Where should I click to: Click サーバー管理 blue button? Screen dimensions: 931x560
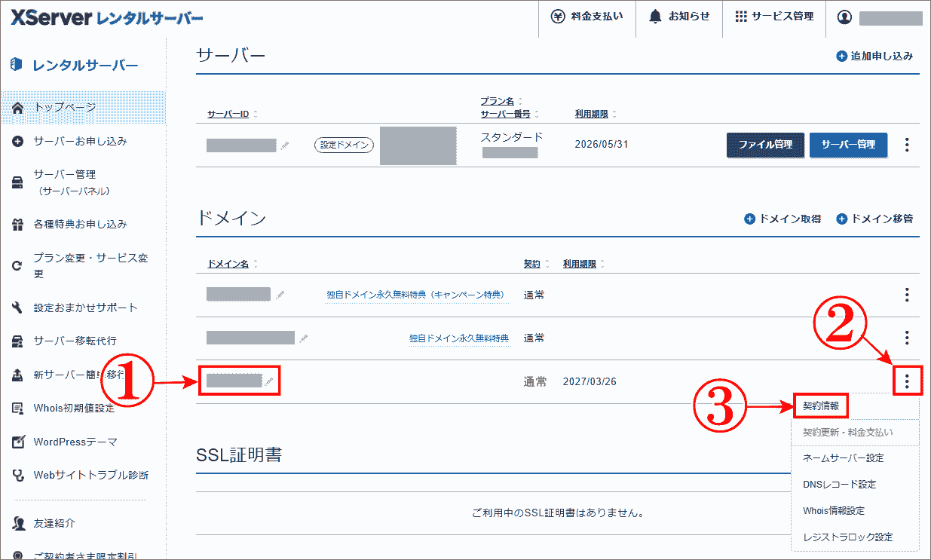coord(848,145)
